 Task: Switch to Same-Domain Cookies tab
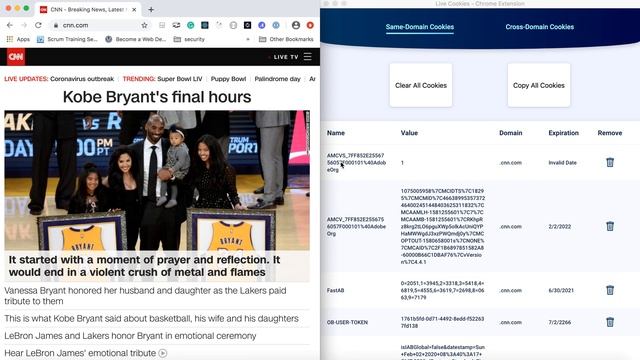click(x=420, y=27)
